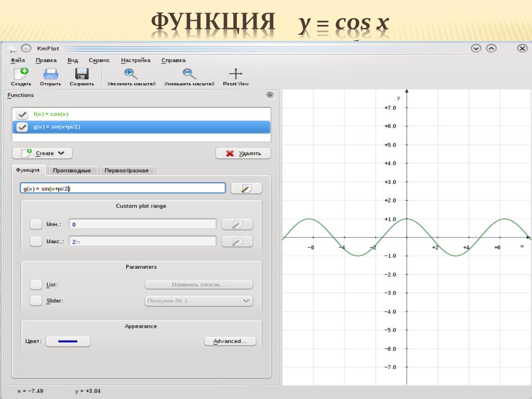Image resolution: width=532 pixels, height=399 pixels.
Task: Click the Макс. range value field showing 2π
Action: (x=142, y=242)
